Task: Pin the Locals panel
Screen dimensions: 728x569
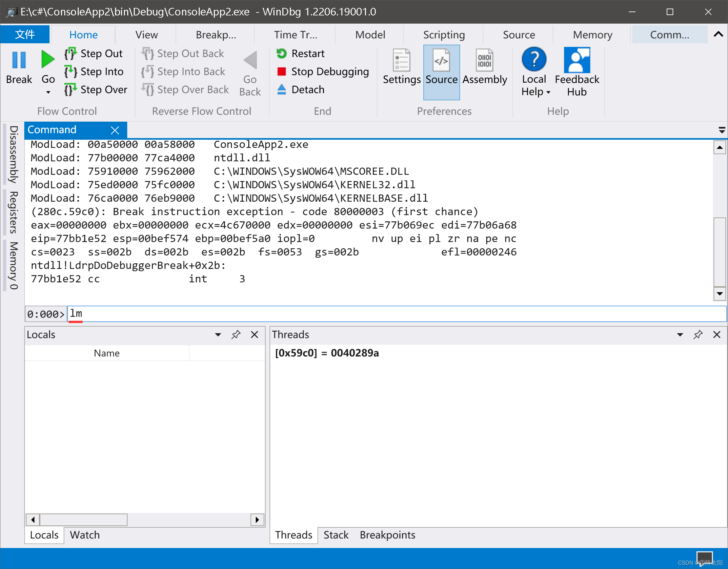Action: [236, 334]
